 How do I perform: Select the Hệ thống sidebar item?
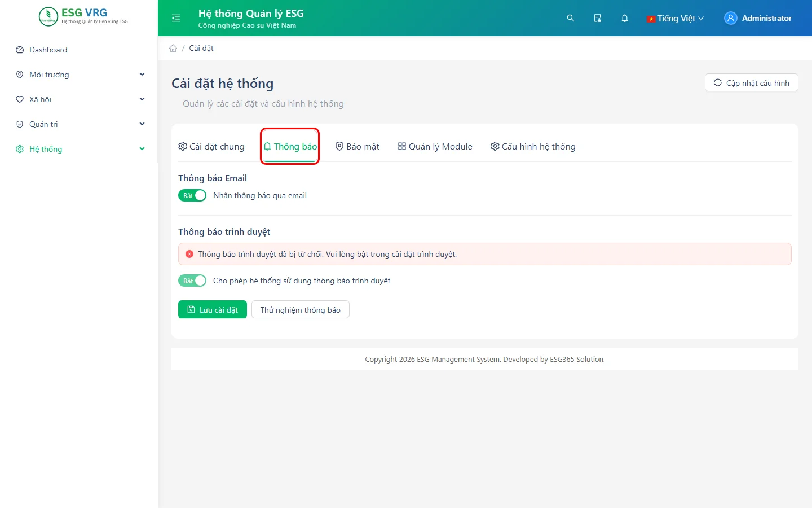click(x=79, y=149)
